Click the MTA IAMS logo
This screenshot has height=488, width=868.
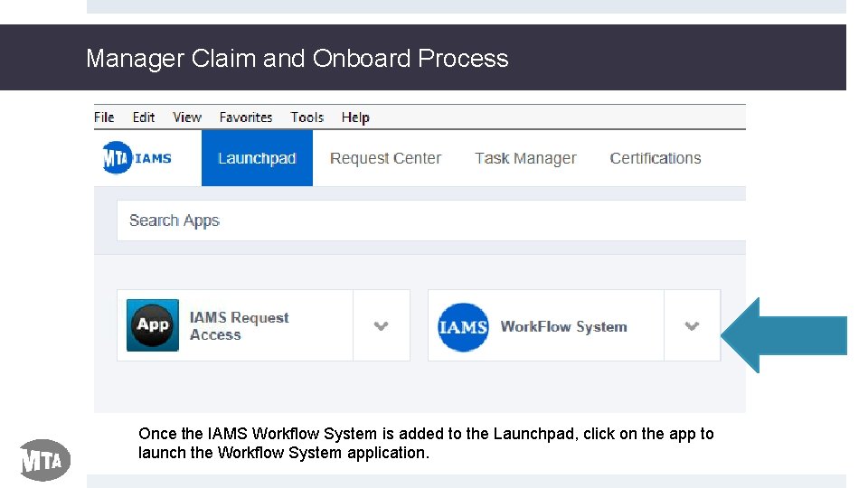coord(137,157)
